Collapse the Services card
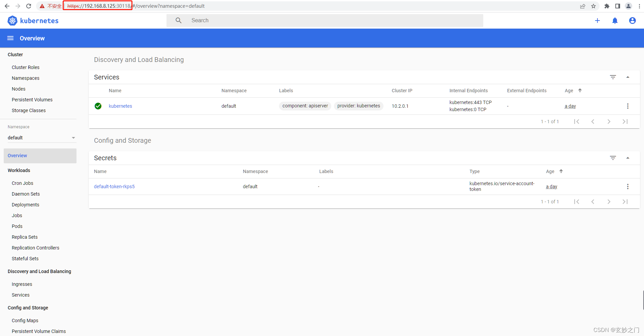 (628, 77)
